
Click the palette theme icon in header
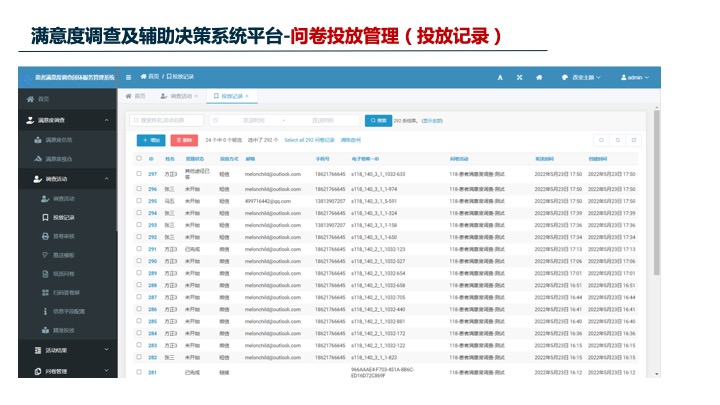565,78
